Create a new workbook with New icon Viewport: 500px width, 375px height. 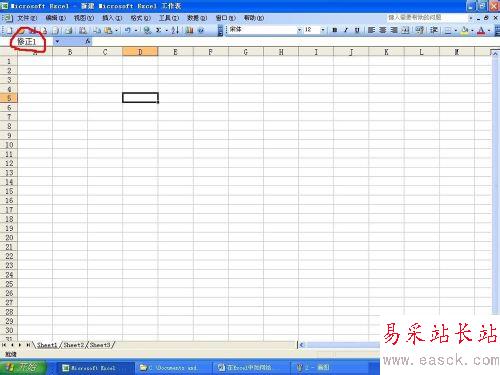click(x=10, y=30)
